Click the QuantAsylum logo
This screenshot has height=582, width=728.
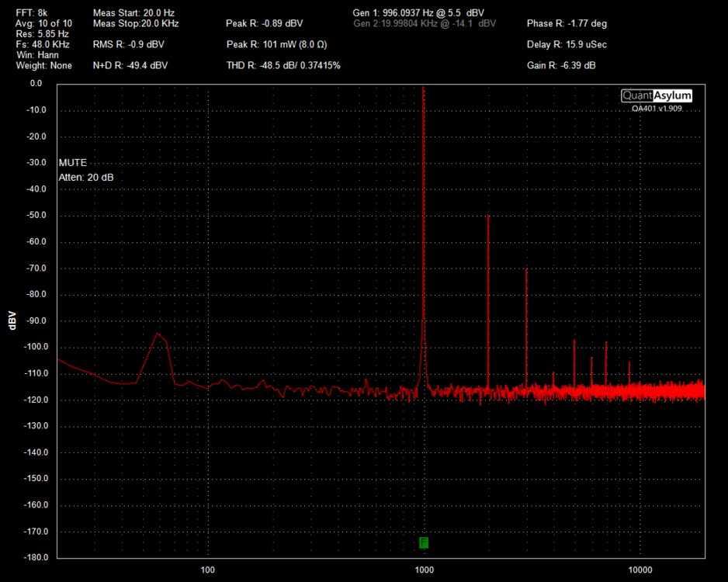click(x=657, y=95)
